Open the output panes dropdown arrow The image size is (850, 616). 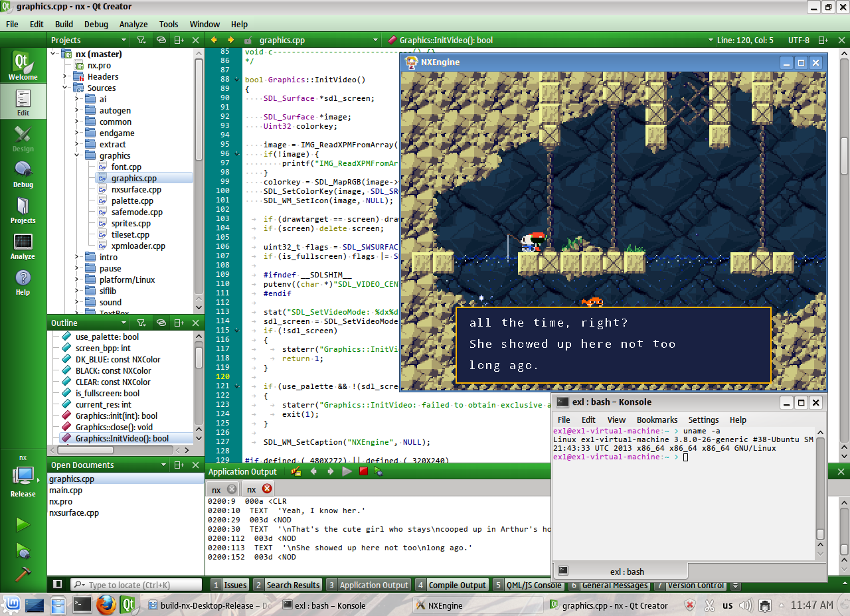tap(735, 585)
